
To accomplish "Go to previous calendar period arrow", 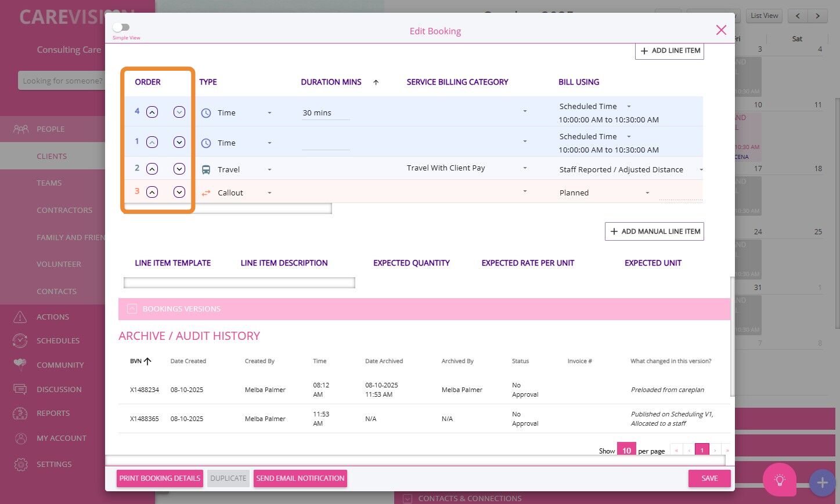I will (798, 16).
